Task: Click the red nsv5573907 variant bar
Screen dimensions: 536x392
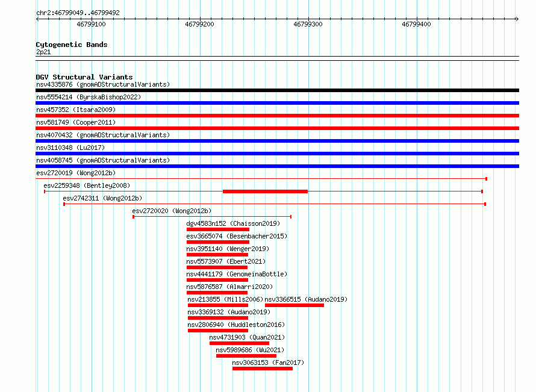Action: (217, 267)
